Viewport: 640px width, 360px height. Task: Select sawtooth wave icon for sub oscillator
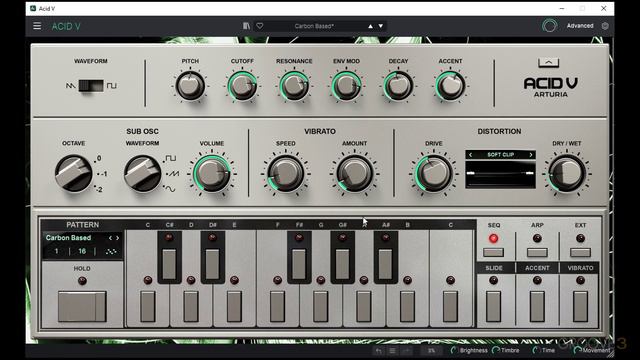click(173, 173)
